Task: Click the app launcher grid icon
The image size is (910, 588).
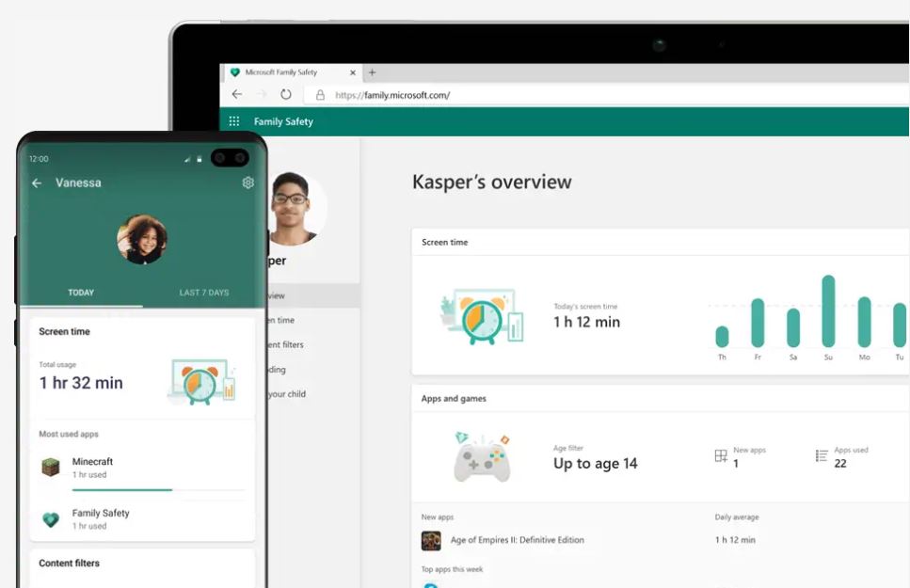Action: (234, 121)
